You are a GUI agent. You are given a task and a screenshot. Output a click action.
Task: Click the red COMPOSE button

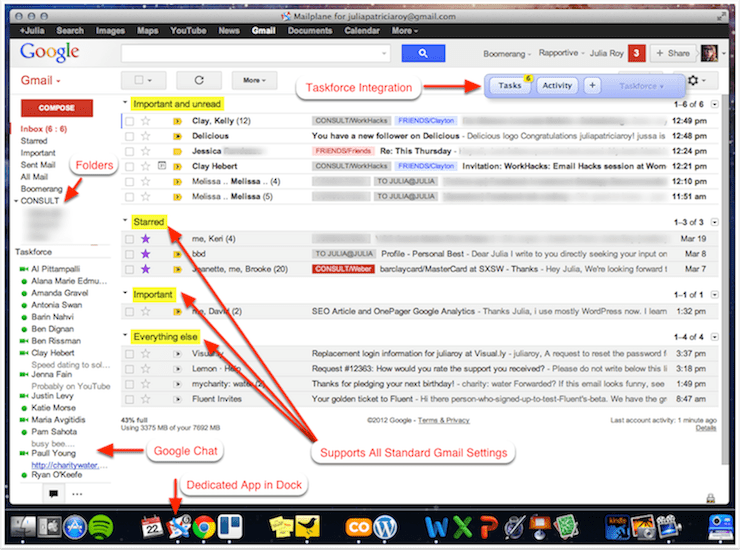pos(57,108)
